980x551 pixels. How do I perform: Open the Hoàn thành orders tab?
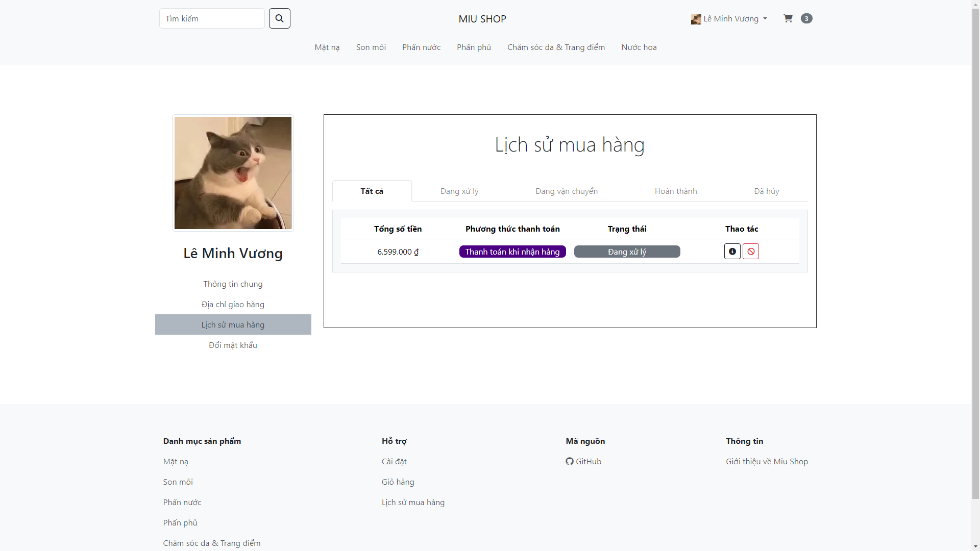[x=675, y=191]
